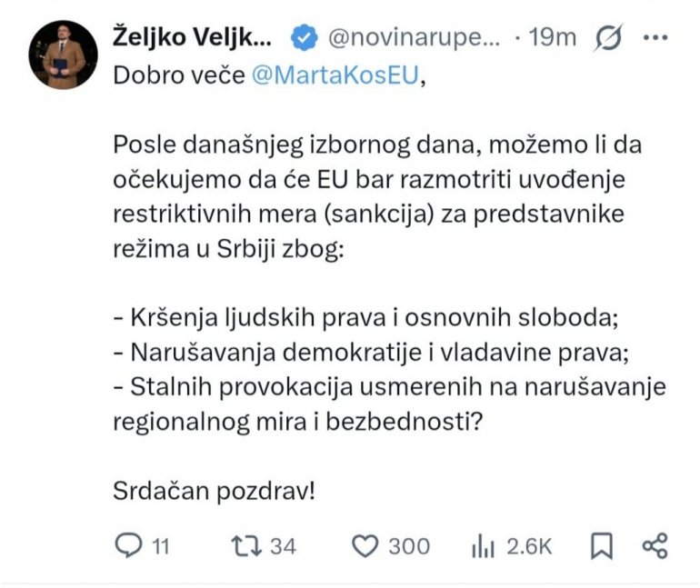Open the three-dot more options menu
This screenshot has width=700, height=588.
655,38
